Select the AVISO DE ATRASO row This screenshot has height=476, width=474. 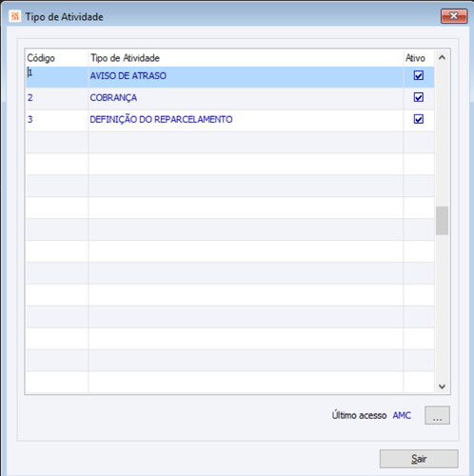tap(230, 76)
